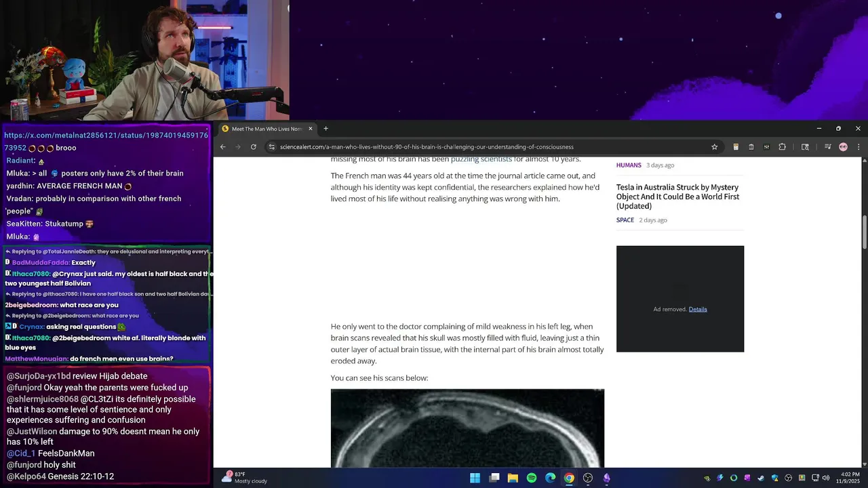
Task: Select the 'Meet The Man Who Lives' tab
Action: click(x=267, y=129)
